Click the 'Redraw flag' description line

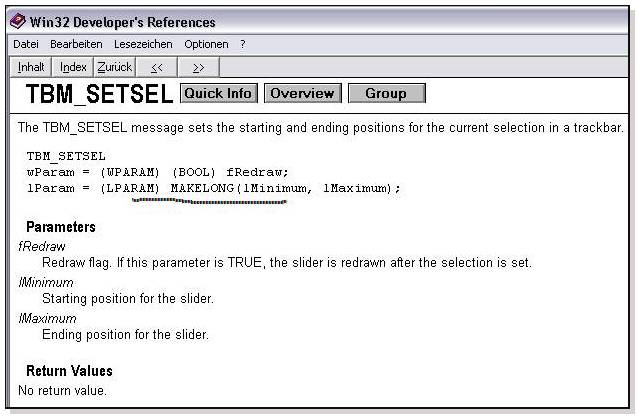coord(287,262)
